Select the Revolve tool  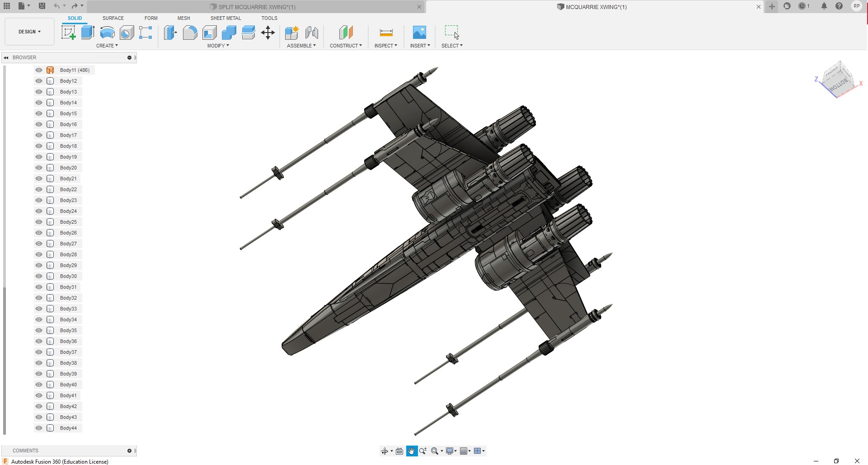coord(107,33)
